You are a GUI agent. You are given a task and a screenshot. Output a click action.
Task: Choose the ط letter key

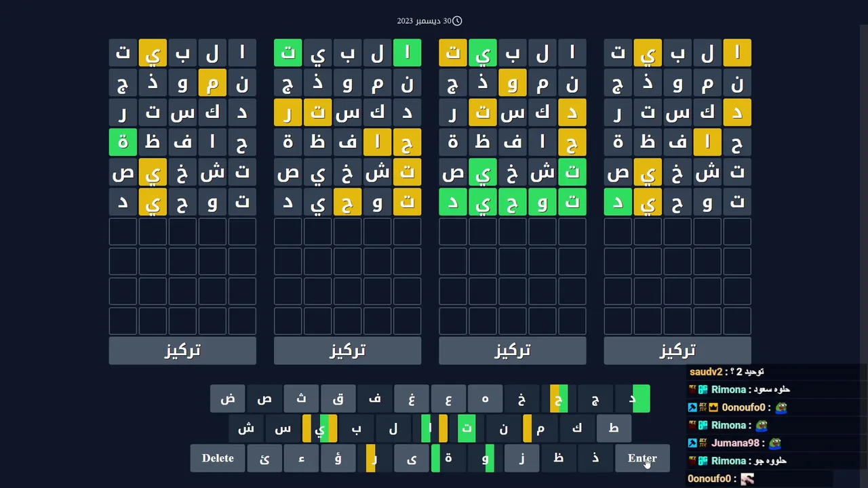click(x=613, y=428)
